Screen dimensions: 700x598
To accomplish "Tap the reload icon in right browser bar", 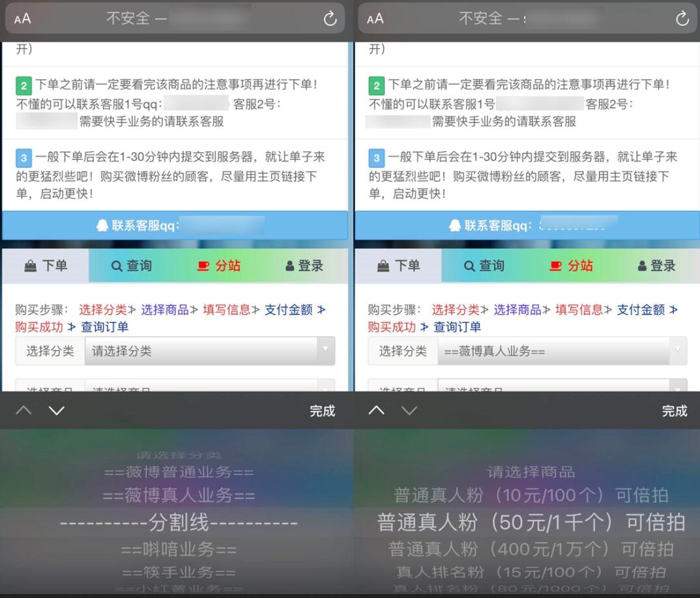I will pyautogui.click(x=682, y=19).
